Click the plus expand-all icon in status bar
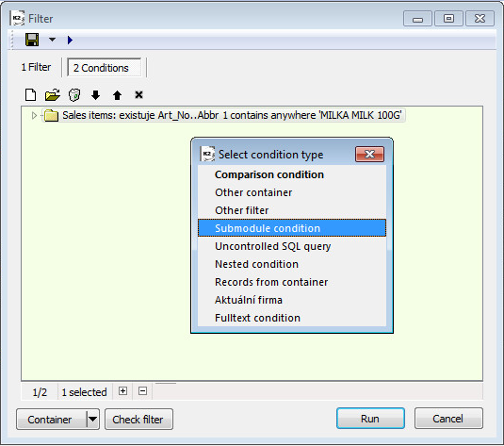 click(122, 391)
